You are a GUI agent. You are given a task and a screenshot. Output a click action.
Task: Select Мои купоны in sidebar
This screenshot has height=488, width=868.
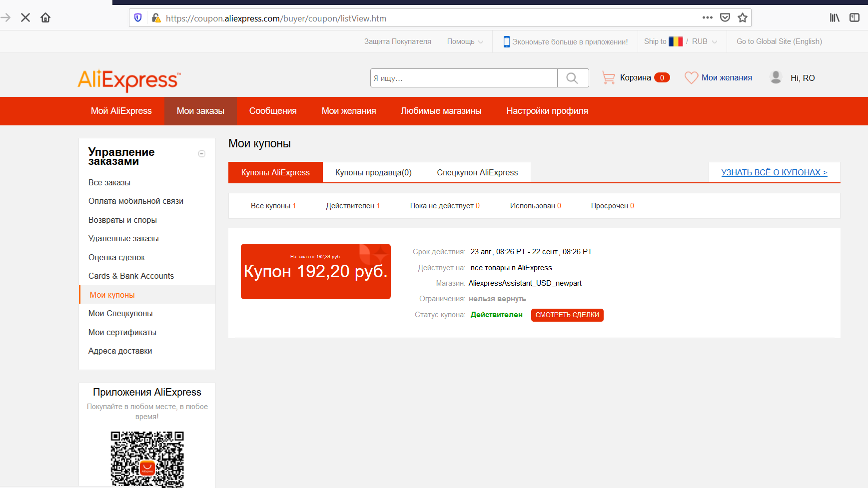pos(112,295)
